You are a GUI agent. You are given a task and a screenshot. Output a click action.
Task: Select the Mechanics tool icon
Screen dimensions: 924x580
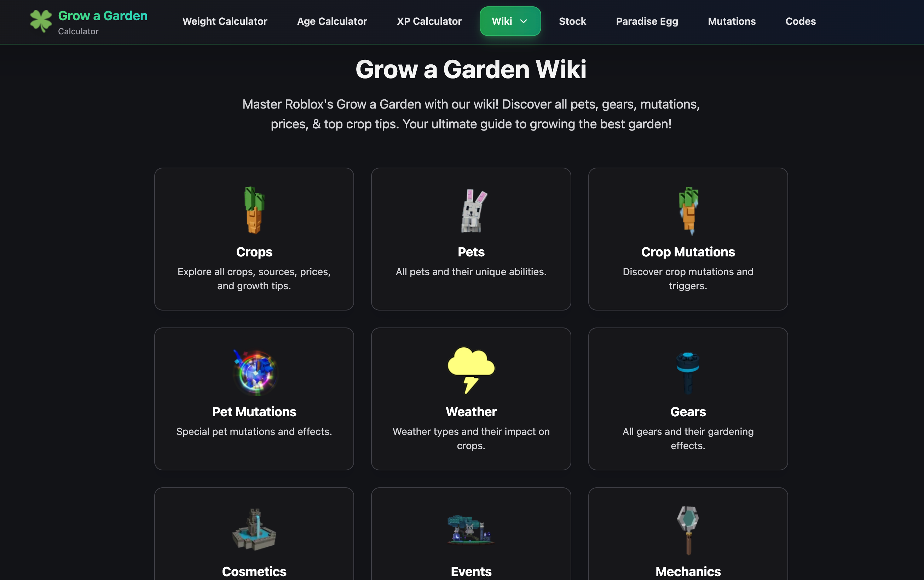(688, 530)
